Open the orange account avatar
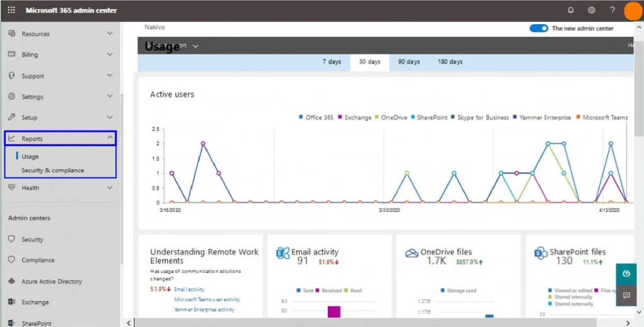This screenshot has height=327, width=644. pos(633,11)
